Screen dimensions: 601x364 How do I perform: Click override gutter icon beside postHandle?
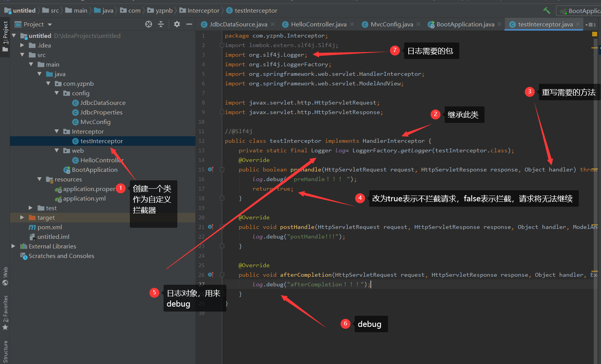pos(210,227)
